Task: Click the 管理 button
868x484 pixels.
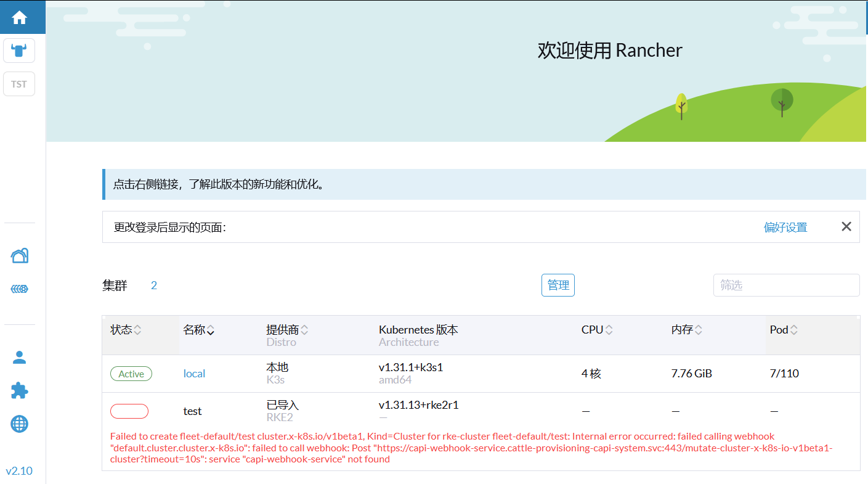Action: [x=558, y=285]
